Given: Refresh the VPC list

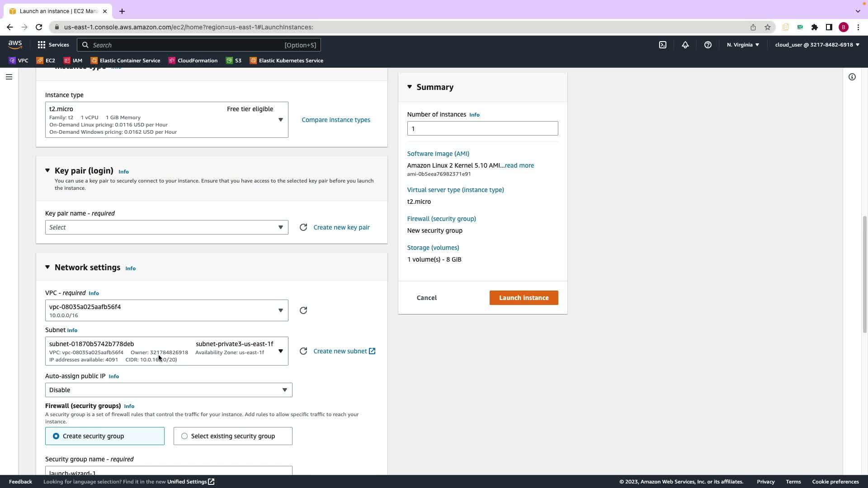Looking at the screenshot, I should 303,310.
